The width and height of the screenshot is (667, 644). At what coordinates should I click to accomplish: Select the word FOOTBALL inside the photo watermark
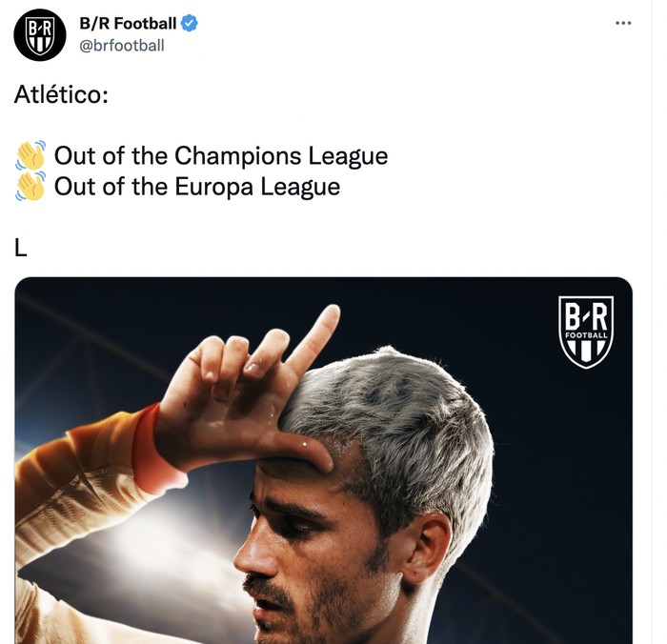pyautogui.click(x=586, y=335)
